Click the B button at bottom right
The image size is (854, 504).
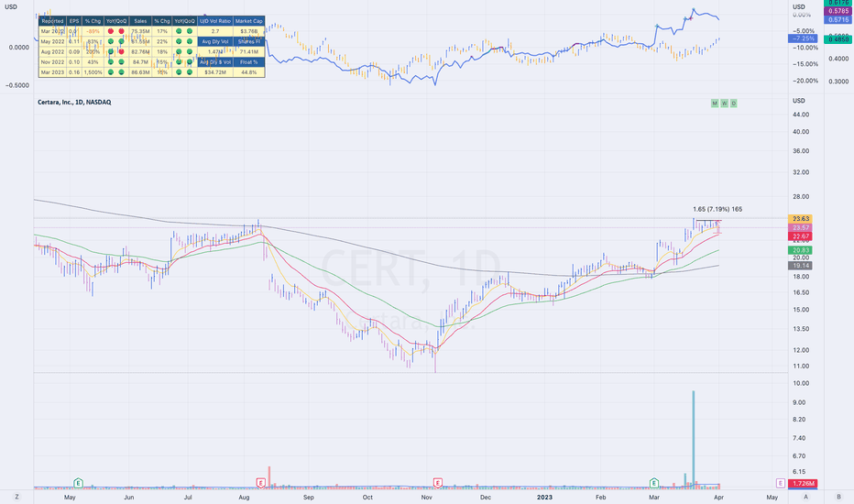click(x=838, y=497)
